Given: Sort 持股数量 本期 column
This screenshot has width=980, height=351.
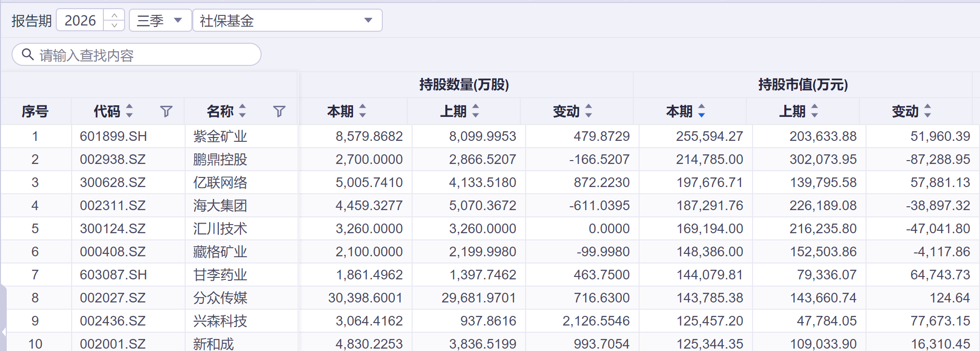Looking at the screenshot, I should coord(363,111).
